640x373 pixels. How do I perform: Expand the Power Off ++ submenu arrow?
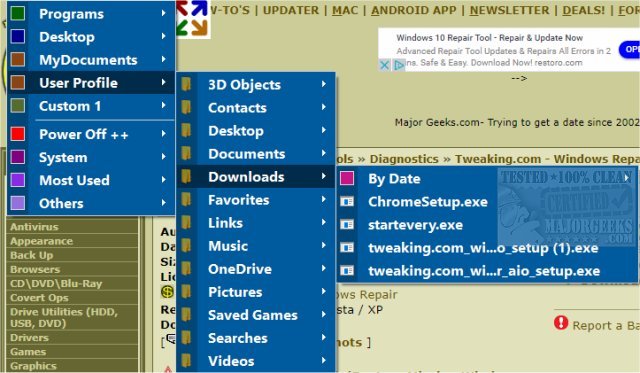point(163,133)
